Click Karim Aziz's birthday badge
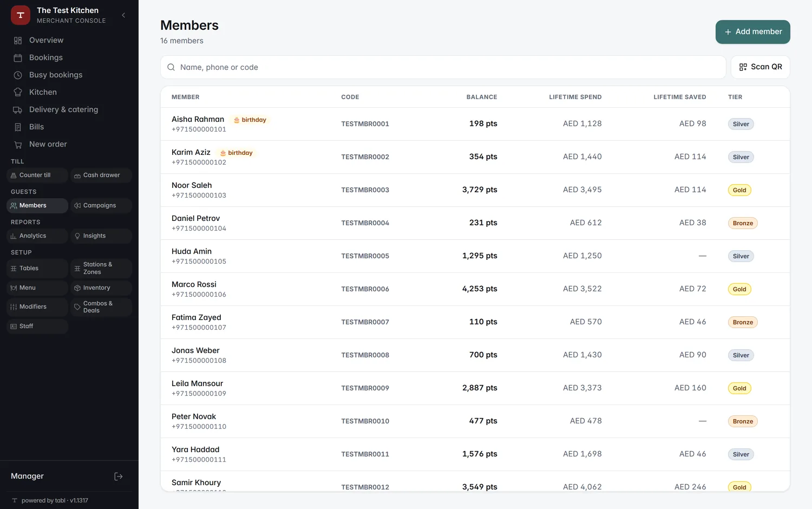 [x=236, y=153]
